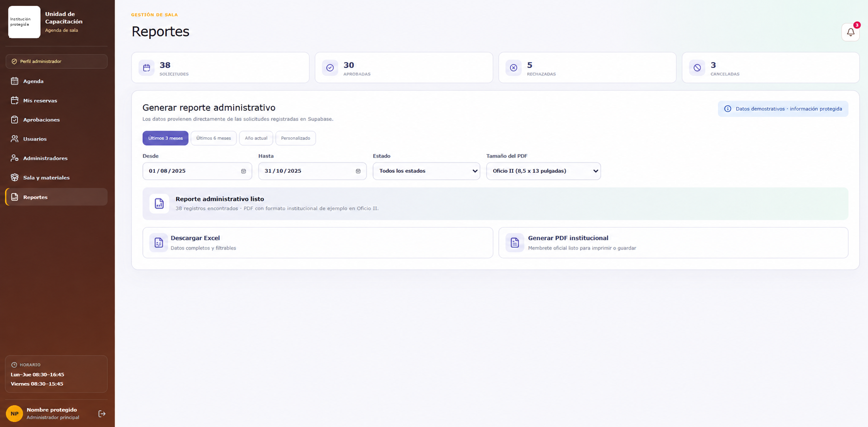Click the Reporte administrativo listo file icon
The height and width of the screenshot is (427, 868).
click(x=159, y=204)
